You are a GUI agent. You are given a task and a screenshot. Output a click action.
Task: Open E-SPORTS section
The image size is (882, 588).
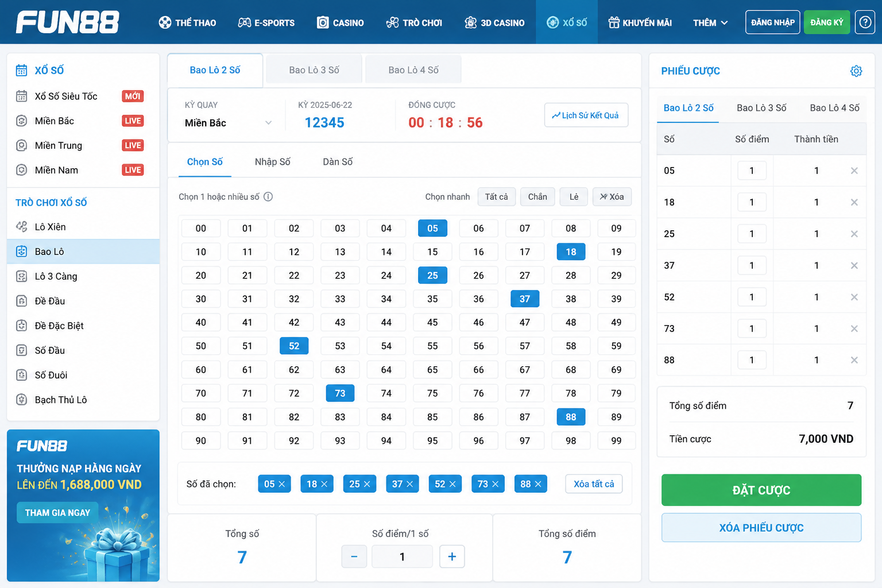pyautogui.click(x=266, y=22)
